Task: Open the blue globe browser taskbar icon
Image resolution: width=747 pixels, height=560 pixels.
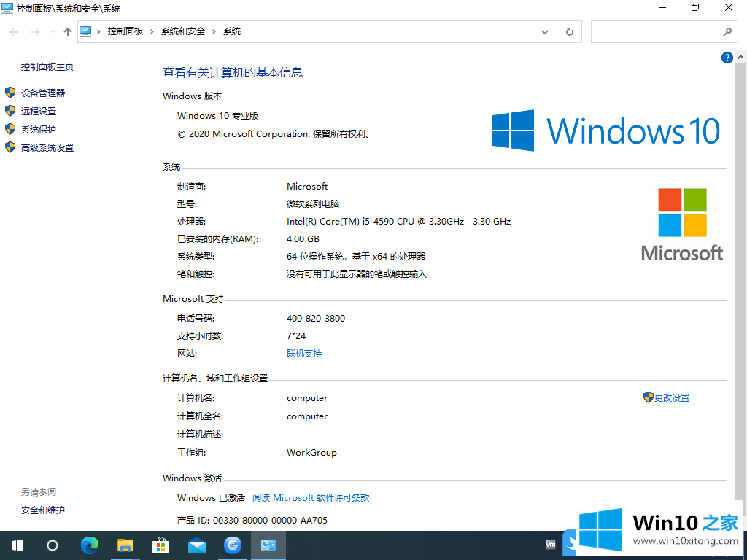Action: (x=233, y=545)
